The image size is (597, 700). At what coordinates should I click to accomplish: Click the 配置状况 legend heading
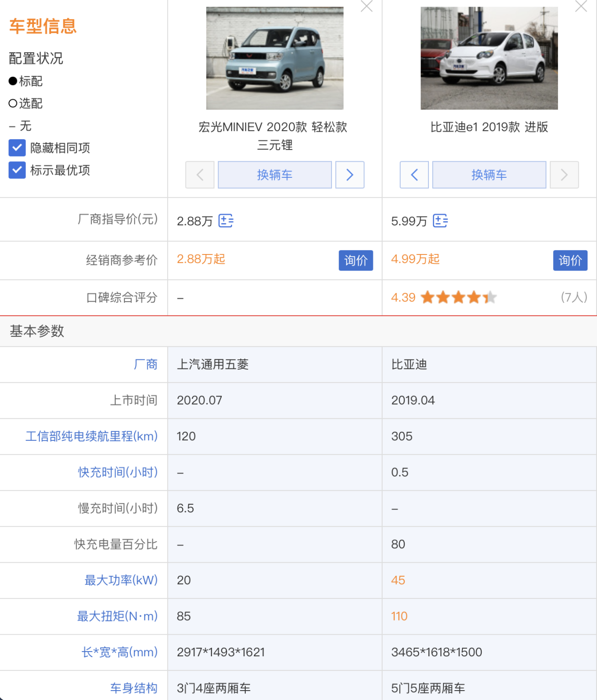click(36, 58)
